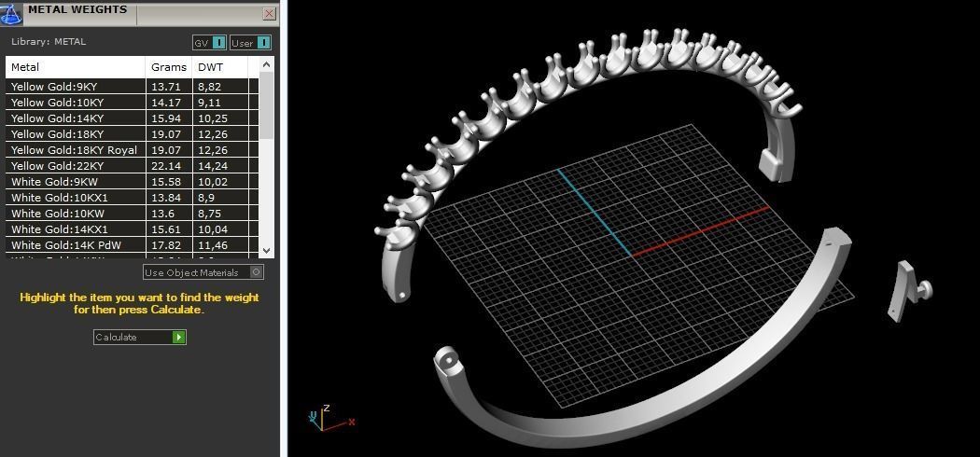Viewport: 980px width, 457px height.
Task: Click the 11,46 DWT value
Action: tap(213, 245)
